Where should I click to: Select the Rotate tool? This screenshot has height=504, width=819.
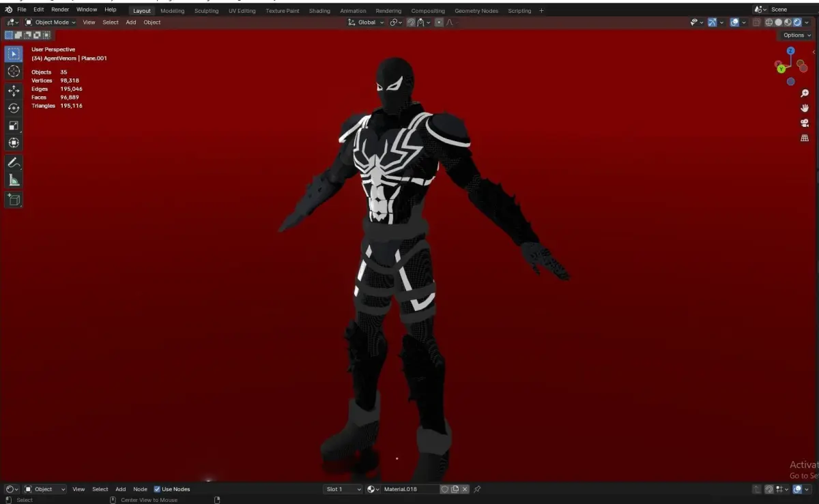coord(14,108)
